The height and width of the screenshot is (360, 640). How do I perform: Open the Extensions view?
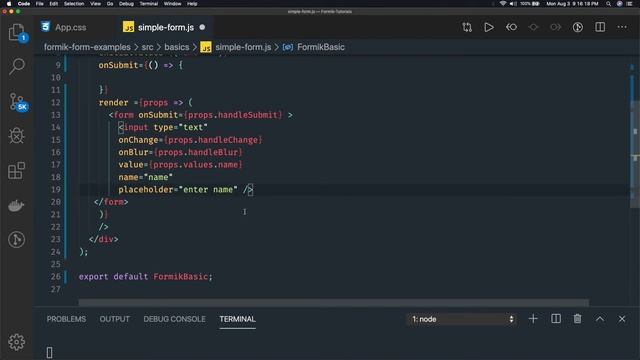[17, 171]
